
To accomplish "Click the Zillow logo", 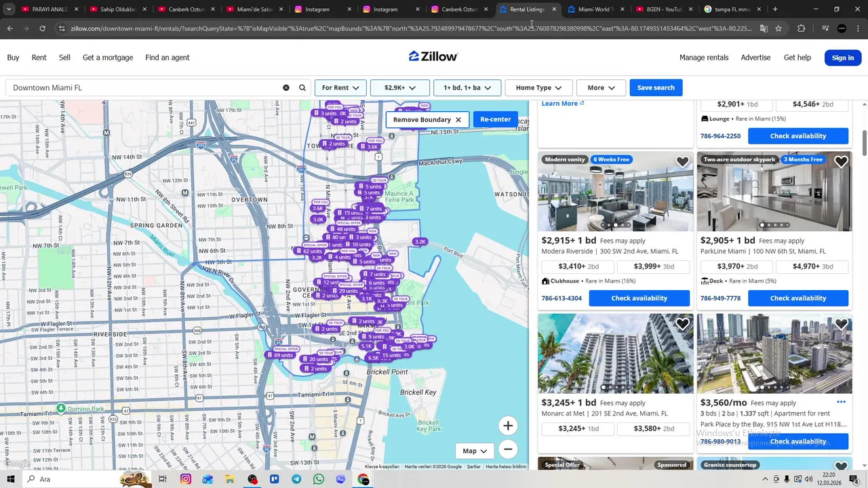I will 433,57.
